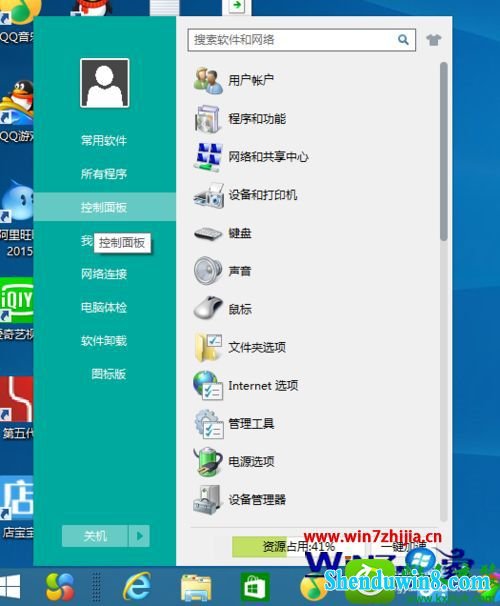Click the resource usage 资源占用 bar

pos(298,546)
